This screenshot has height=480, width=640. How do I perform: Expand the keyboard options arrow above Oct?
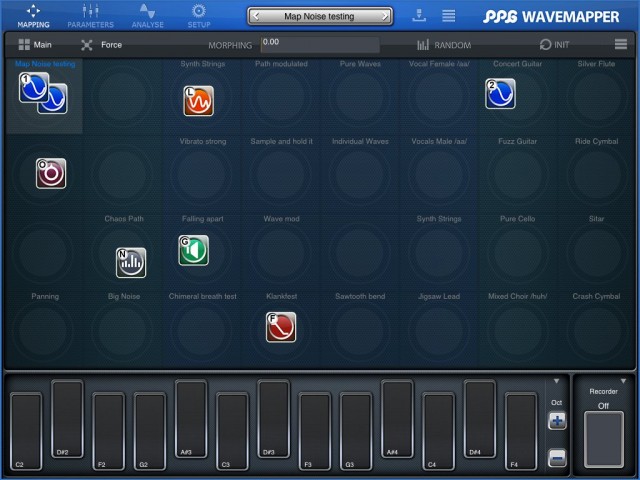point(557,381)
